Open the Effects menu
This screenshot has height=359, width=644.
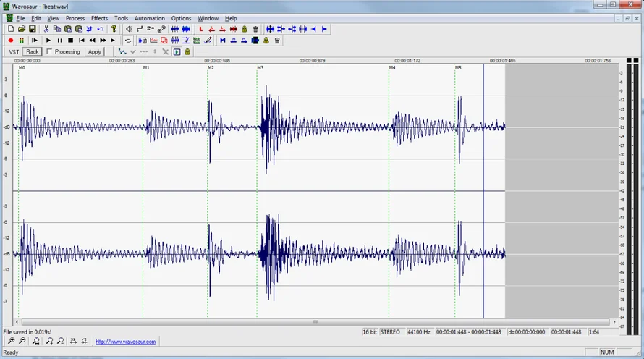click(99, 18)
